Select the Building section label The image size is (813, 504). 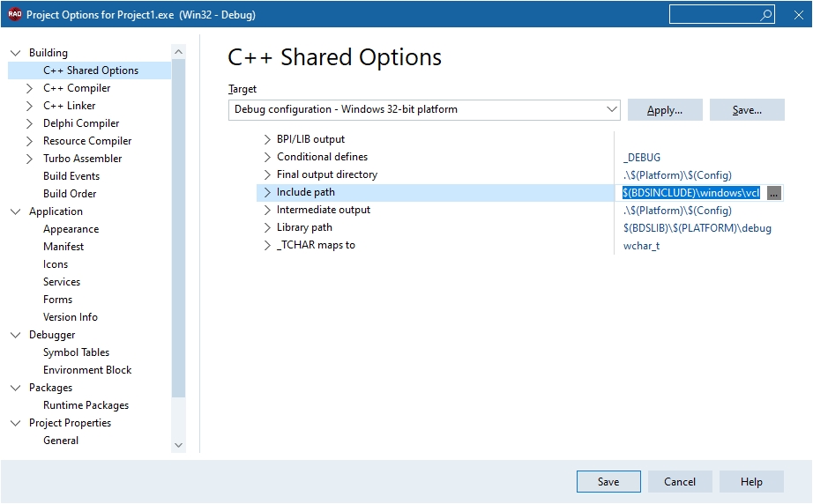coord(48,53)
